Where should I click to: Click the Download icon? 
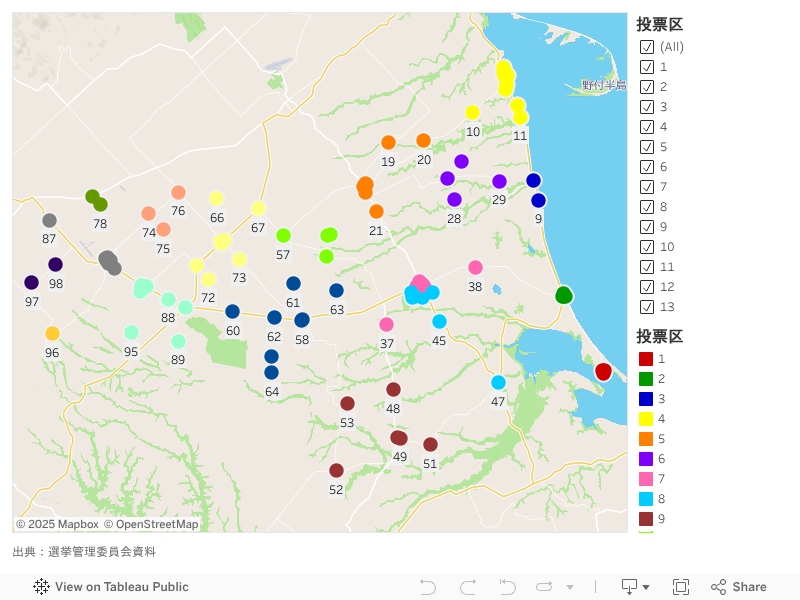[x=630, y=587]
